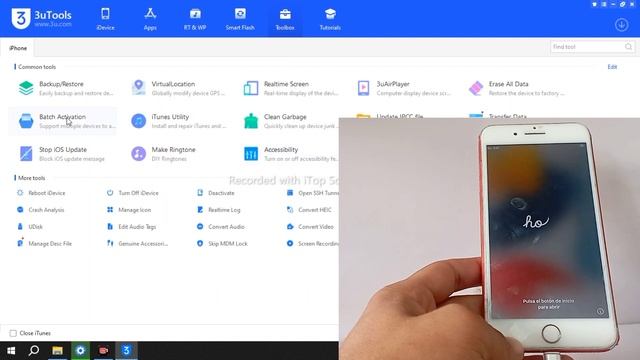Open the Windows Start menu
This screenshot has width=640, height=360.
tap(11, 351)
